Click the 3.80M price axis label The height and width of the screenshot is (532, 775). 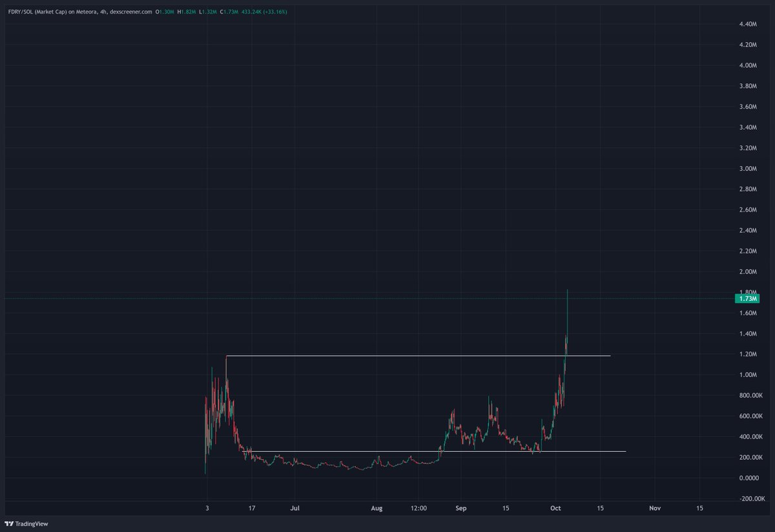coord(747,86)
